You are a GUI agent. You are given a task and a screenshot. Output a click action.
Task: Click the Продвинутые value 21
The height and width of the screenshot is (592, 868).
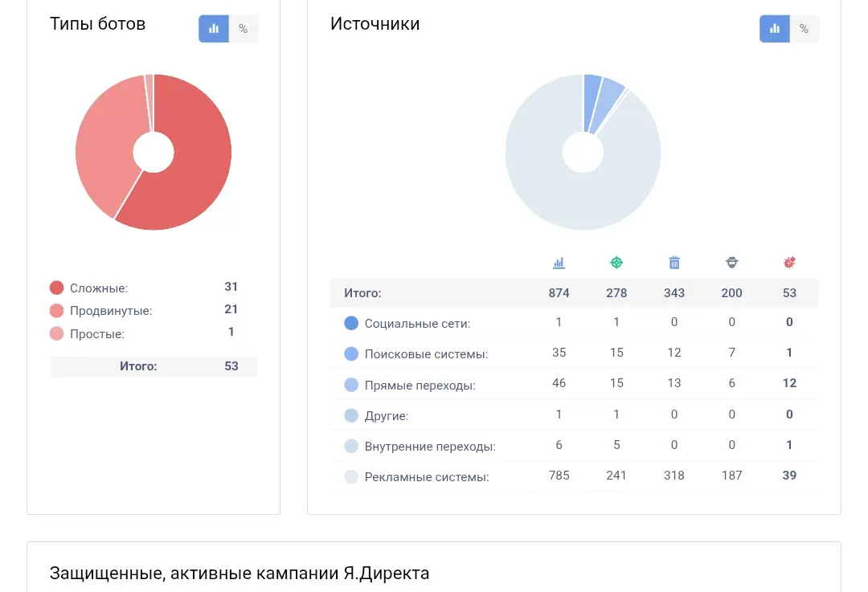231,309
